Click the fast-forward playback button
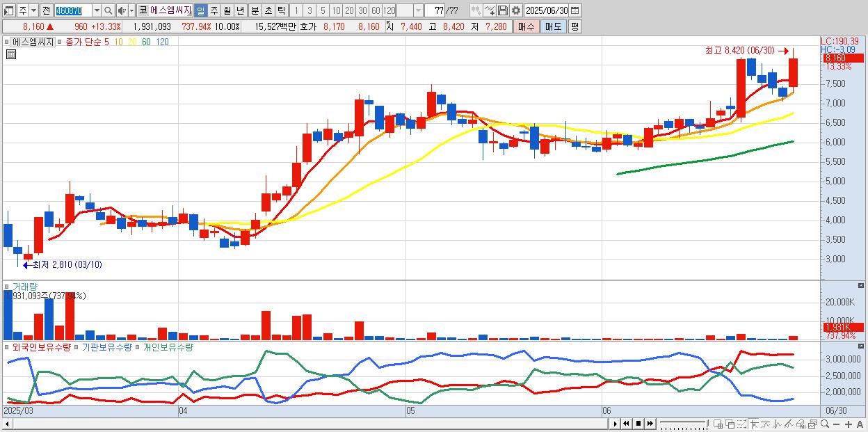The width and height of the screenshot is (868, 432). [x=650, y=424]
